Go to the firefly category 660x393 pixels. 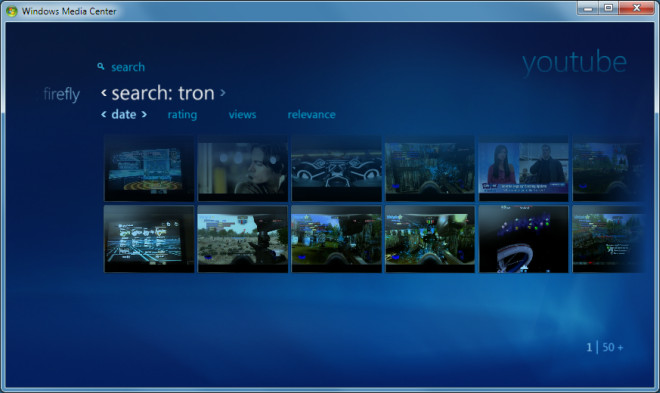pos(61,94)
